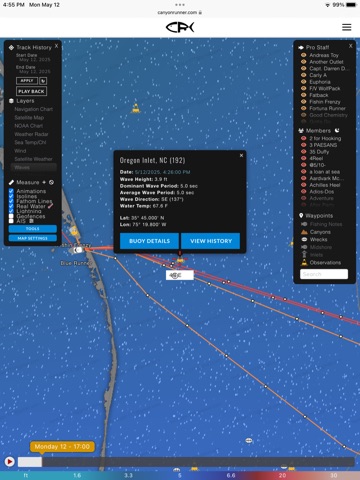Click the Midshore fish icon
The height and width of the screenshot is (480, 360).
click(x=304, y=247)
